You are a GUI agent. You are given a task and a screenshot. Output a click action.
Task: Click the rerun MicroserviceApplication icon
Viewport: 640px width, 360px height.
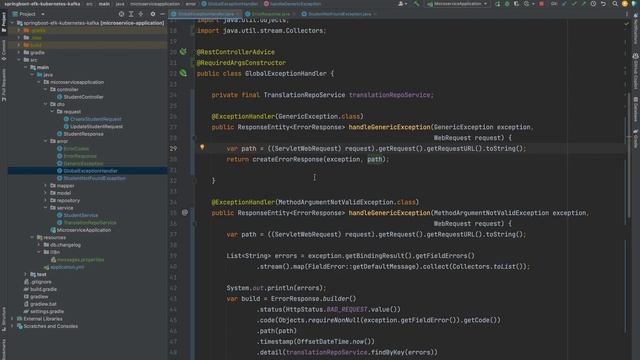click(498, 4)
